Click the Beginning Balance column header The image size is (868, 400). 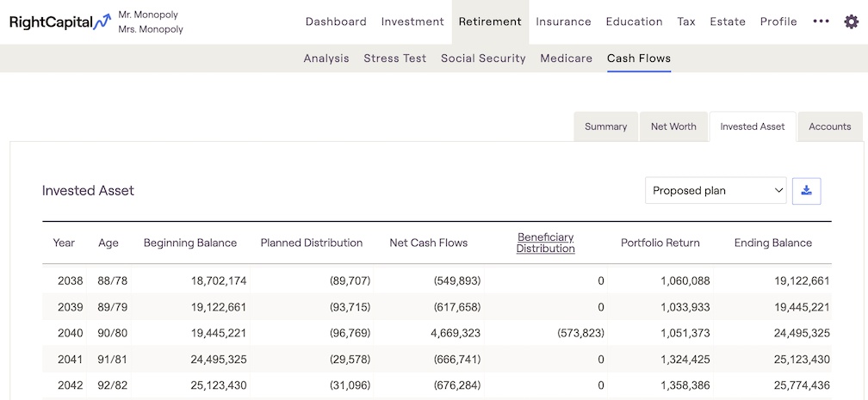tap(190, 243)
